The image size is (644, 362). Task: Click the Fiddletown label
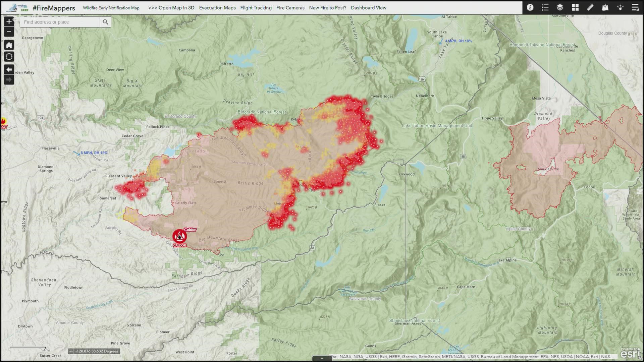coord(74,288)
